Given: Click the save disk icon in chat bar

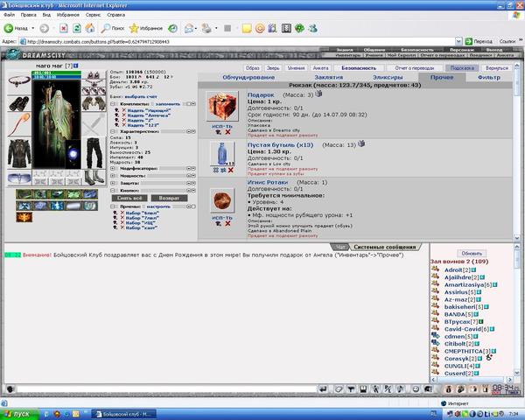Looking at the screenshot, I should point(363,388).
